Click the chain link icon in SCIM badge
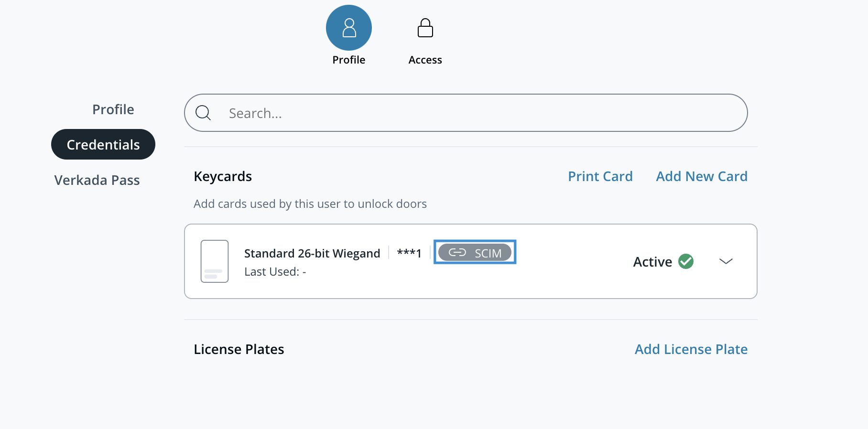The height and width of the screenshot is (429, 868). pos(457,253)
